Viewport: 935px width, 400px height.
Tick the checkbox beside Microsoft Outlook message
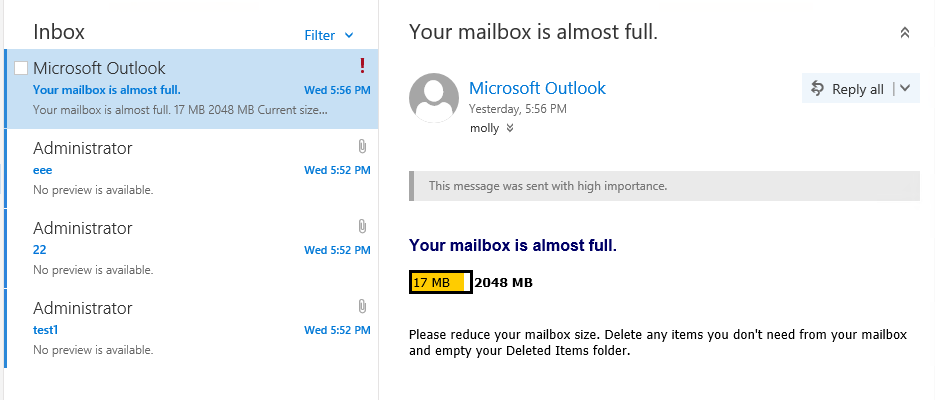tap(21, 68)
